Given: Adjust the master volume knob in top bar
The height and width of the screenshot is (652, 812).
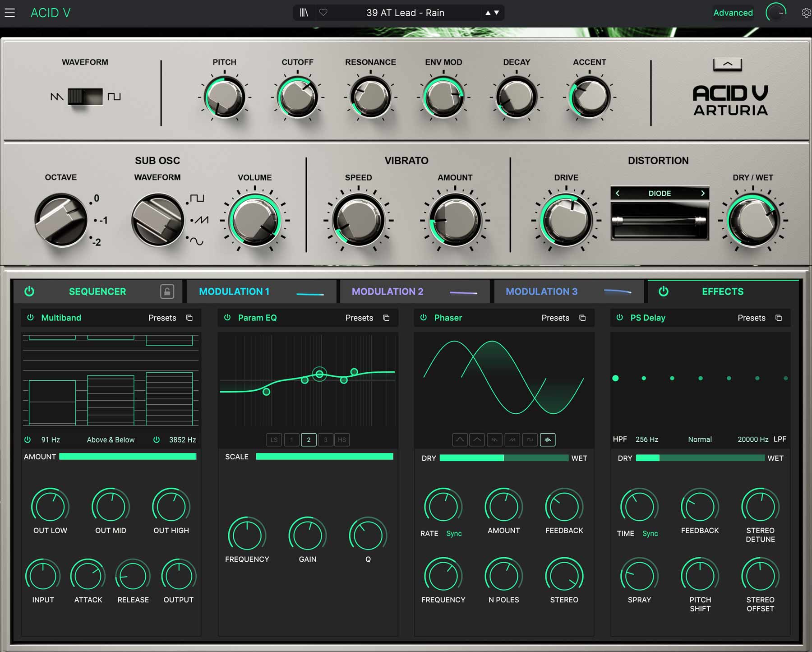Looking at the screenshot, I should coord(776,13).
